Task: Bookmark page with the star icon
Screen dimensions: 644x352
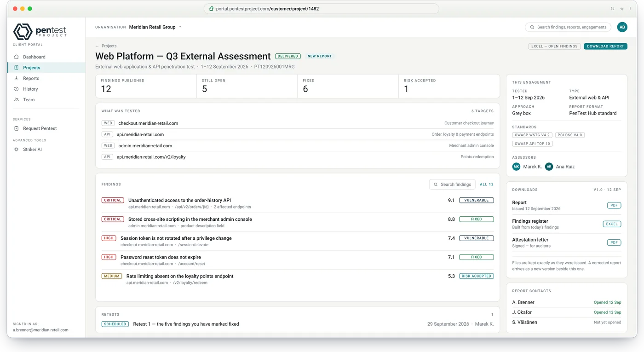Action: [622, 9]
